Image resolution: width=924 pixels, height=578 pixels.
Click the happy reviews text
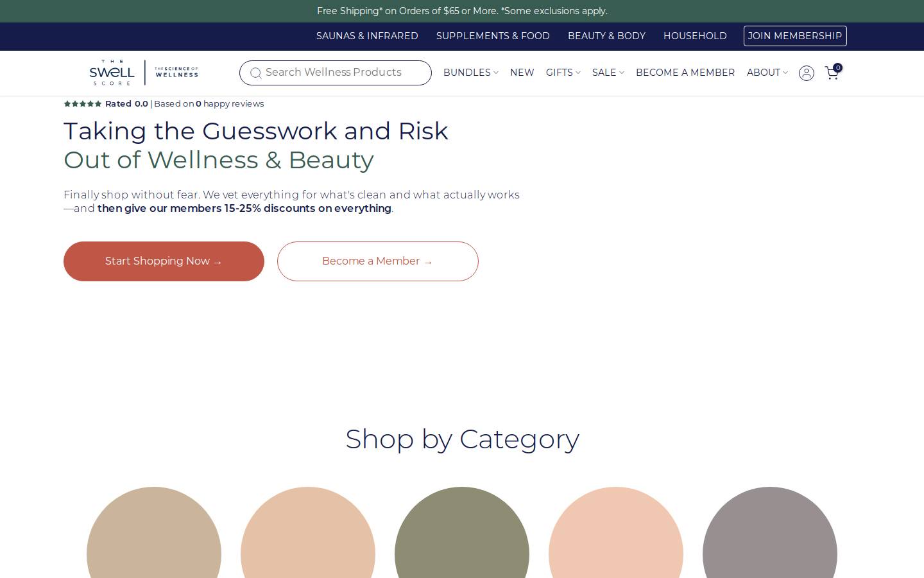click(234, 103)
